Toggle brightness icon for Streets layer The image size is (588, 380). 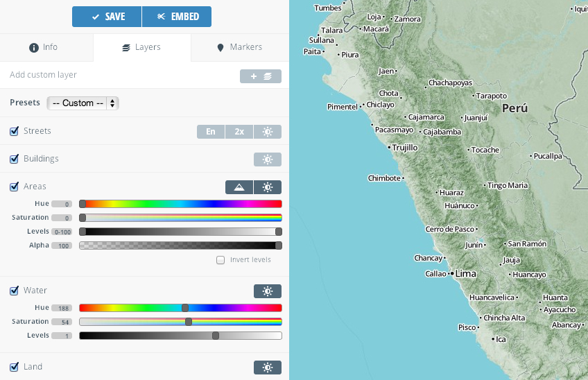tap(268, 132)
